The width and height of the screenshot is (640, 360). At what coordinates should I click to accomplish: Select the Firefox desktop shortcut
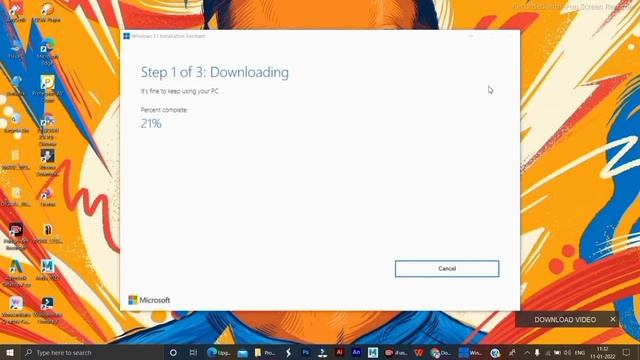click(47, 196)
